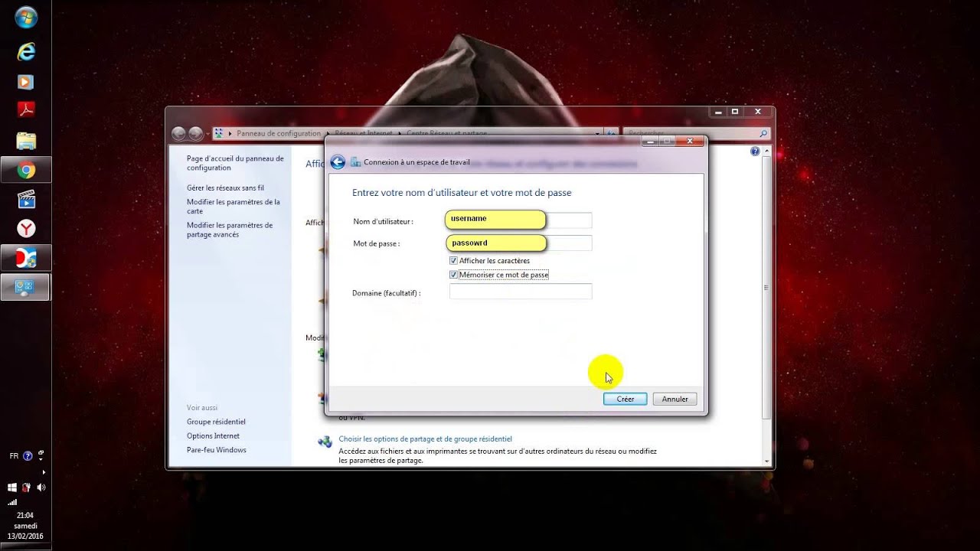Go back in the workspace connection wizard
980x551 pixels.
click(x=338, y=162)
